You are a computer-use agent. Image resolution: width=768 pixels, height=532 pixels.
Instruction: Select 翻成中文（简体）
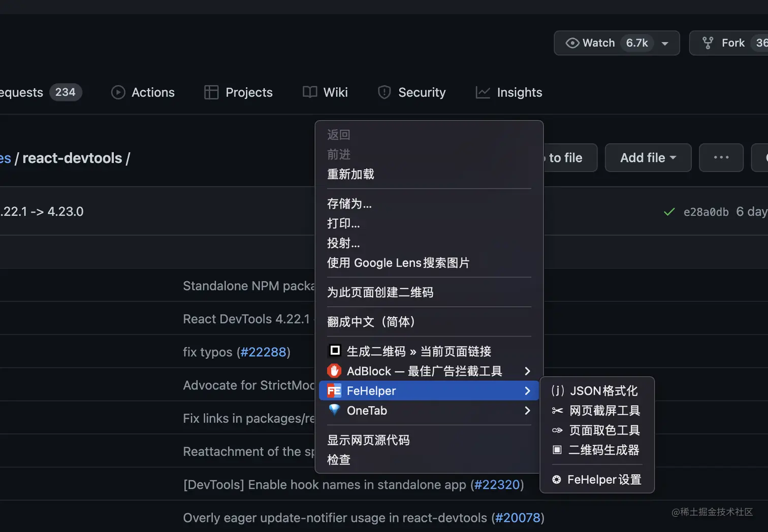[429, 322]
